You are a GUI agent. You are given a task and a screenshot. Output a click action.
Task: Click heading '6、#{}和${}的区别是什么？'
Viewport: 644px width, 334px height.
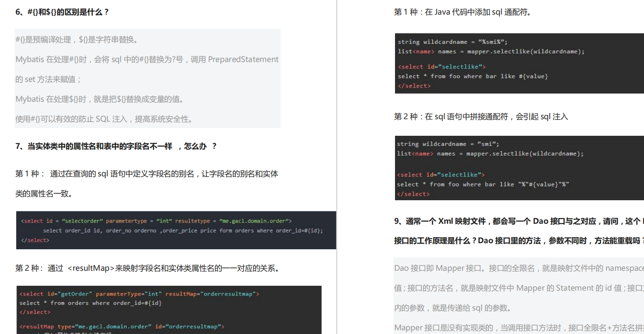[x=62, y=12]
